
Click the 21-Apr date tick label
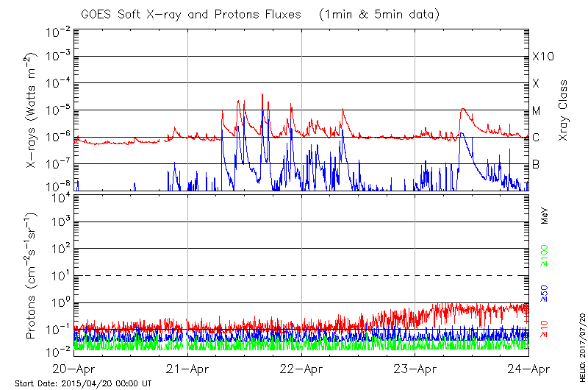tap(188, 369)
